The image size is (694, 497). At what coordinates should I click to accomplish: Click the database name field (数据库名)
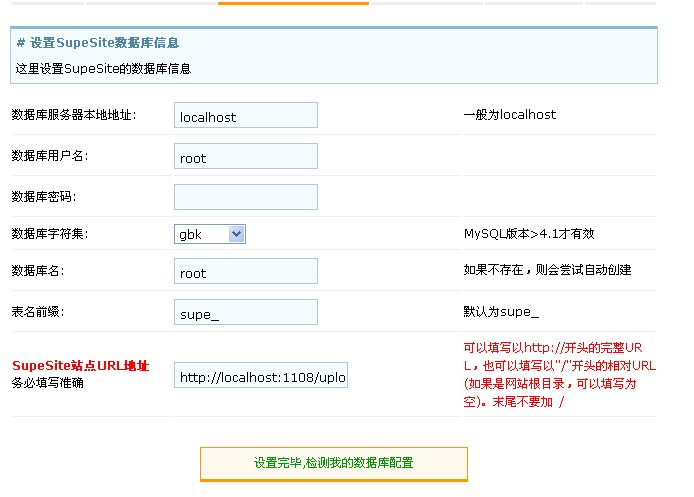(246, 271)
